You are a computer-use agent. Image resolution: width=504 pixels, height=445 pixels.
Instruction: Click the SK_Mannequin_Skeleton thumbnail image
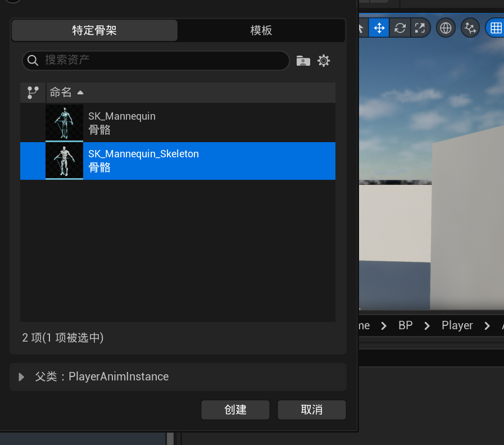pyautogui.click(x=64, y=161)
